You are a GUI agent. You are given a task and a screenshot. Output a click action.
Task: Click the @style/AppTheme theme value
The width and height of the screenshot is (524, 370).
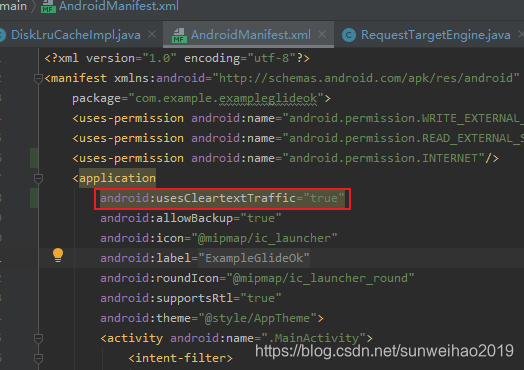click(x=257, y=318)
